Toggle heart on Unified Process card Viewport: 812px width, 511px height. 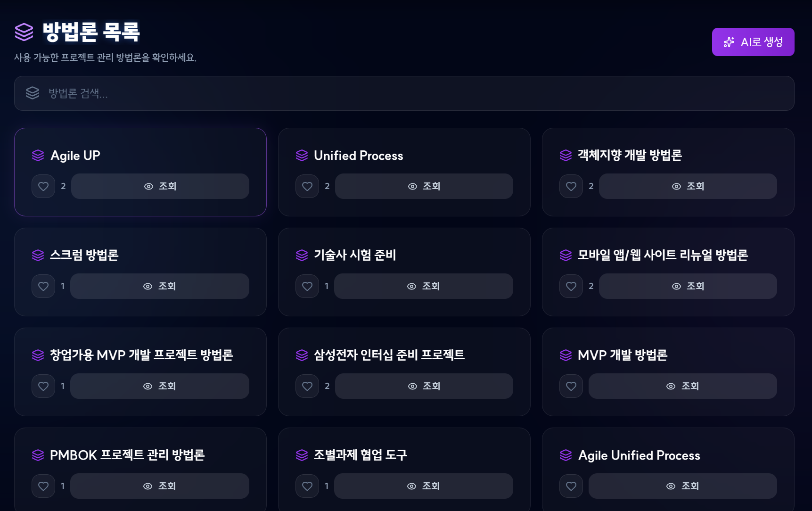click(x=307, y=186)
